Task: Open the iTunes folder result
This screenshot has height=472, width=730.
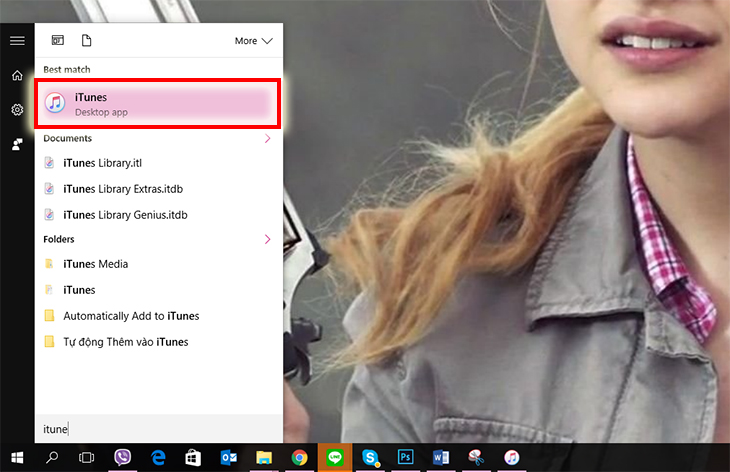Action: [x=159, y=290]
